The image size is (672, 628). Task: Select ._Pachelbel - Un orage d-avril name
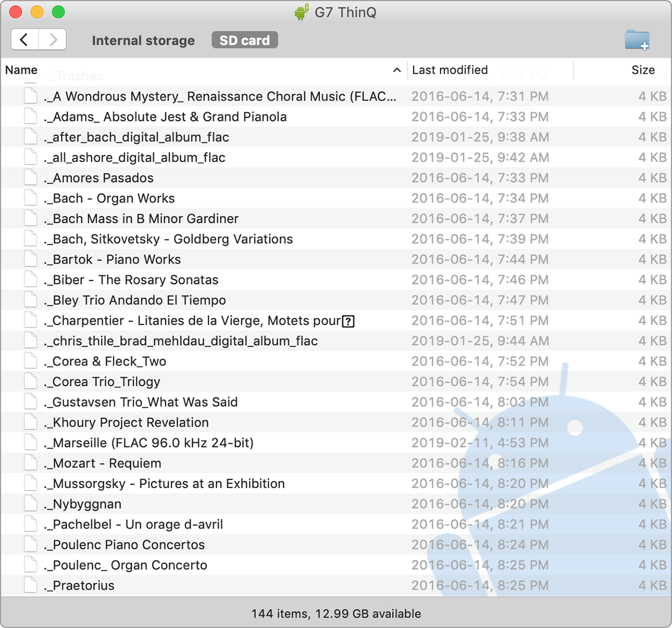tap(133, 524)
